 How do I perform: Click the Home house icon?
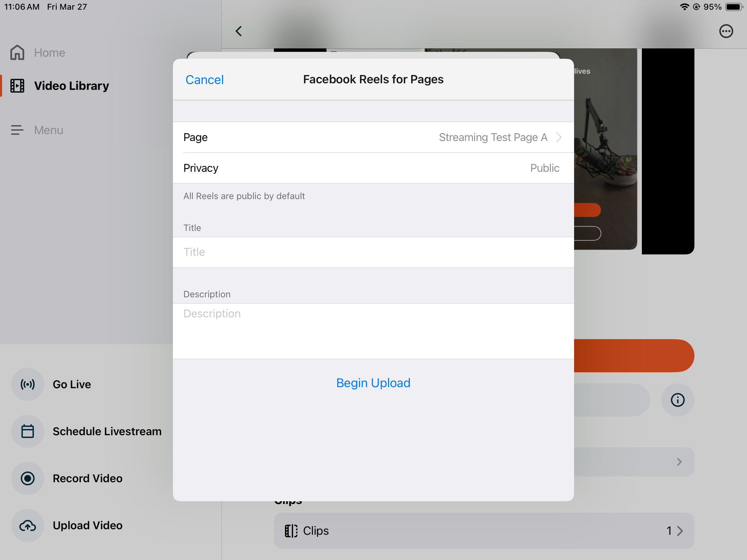(17, 53)
